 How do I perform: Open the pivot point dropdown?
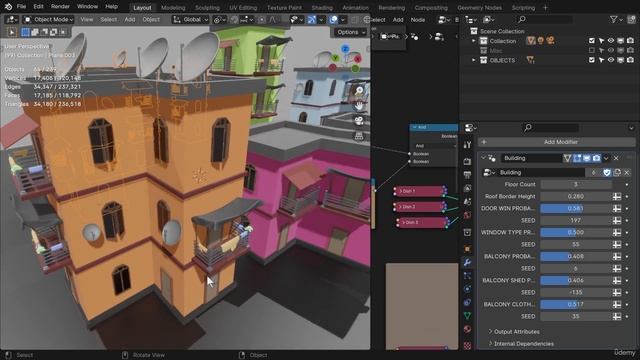point(220,19)
